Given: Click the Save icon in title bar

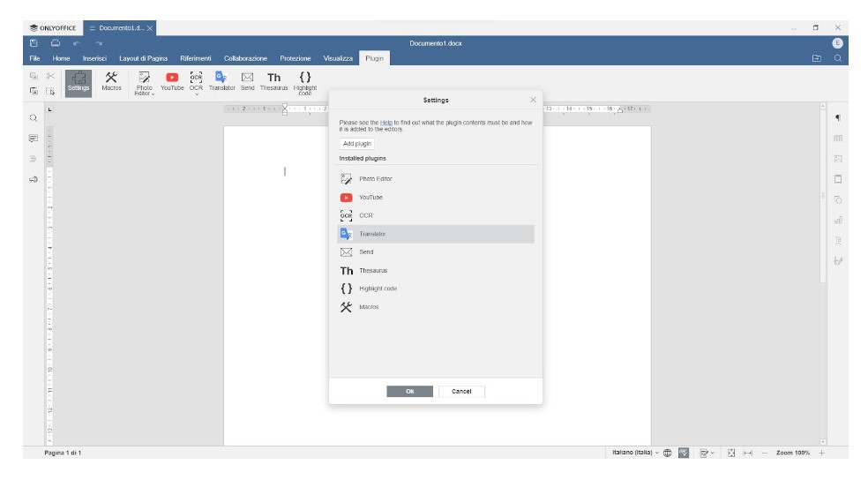Looking at the screenshot, I should click(34, 43).
